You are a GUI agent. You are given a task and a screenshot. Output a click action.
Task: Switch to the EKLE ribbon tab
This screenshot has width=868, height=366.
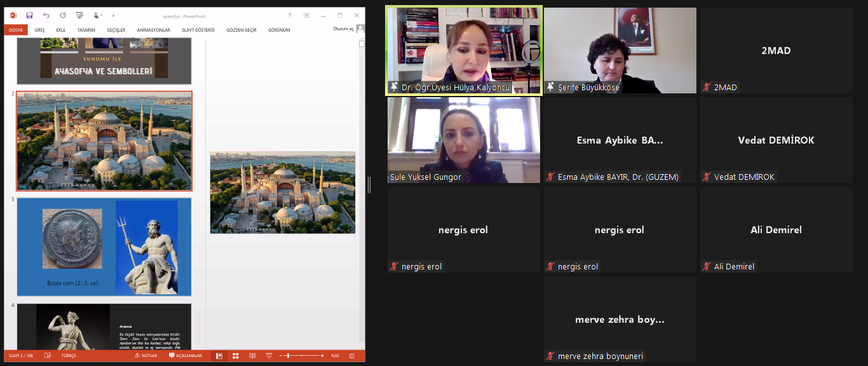click(61, 30)
